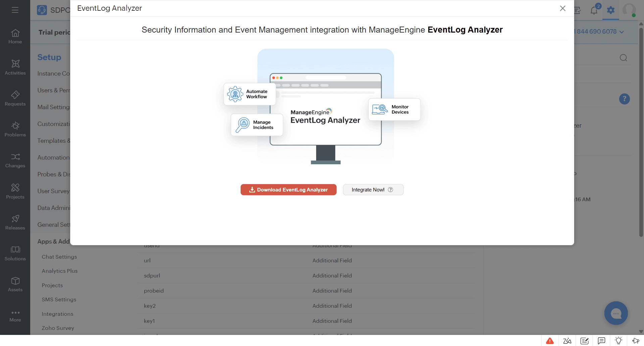Open Requests module in sidebar
This screenshot has width=644, height=346.
pos(15,98)
